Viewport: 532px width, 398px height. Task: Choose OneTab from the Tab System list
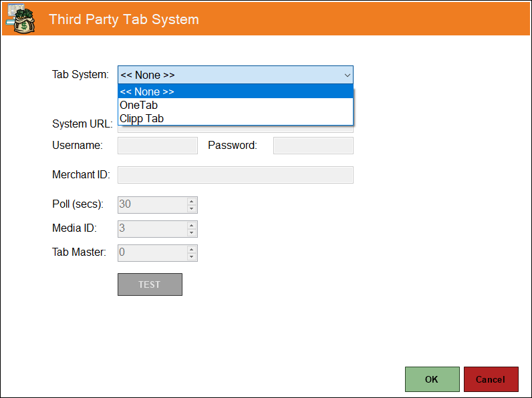coord(235,105)
